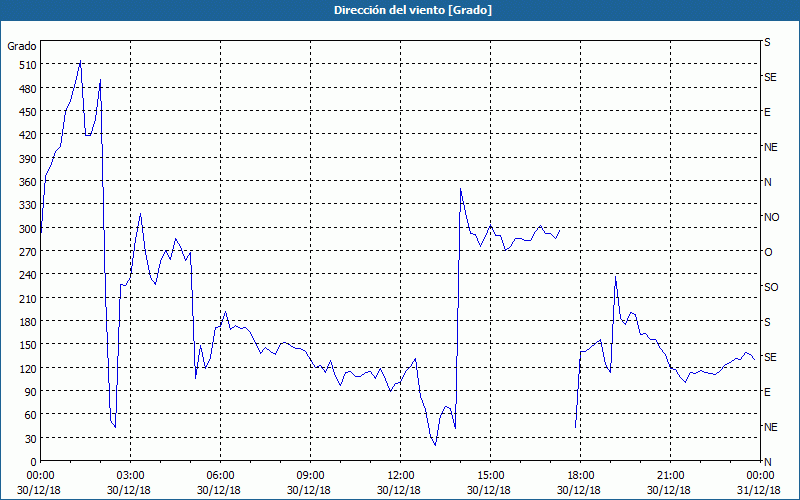Select the 150 y-axis value
Image resolution: width=800 pixels, height=500 pixels.
click(x=28, y=345)
